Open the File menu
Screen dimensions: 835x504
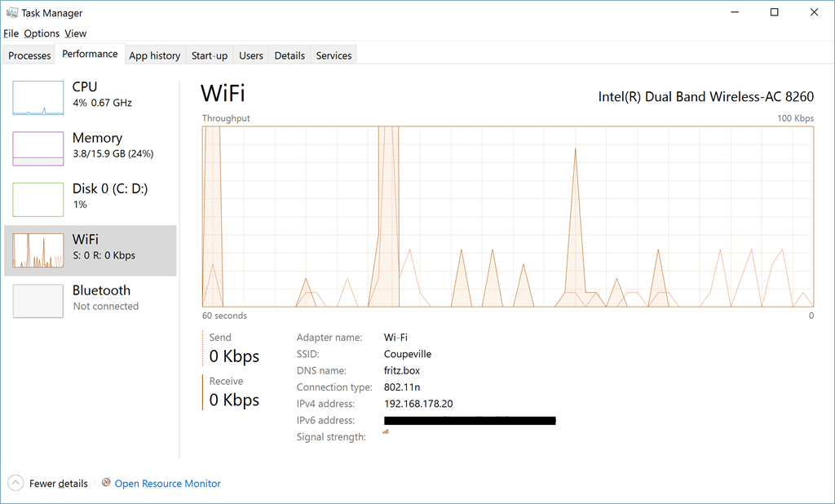point(11,33)
